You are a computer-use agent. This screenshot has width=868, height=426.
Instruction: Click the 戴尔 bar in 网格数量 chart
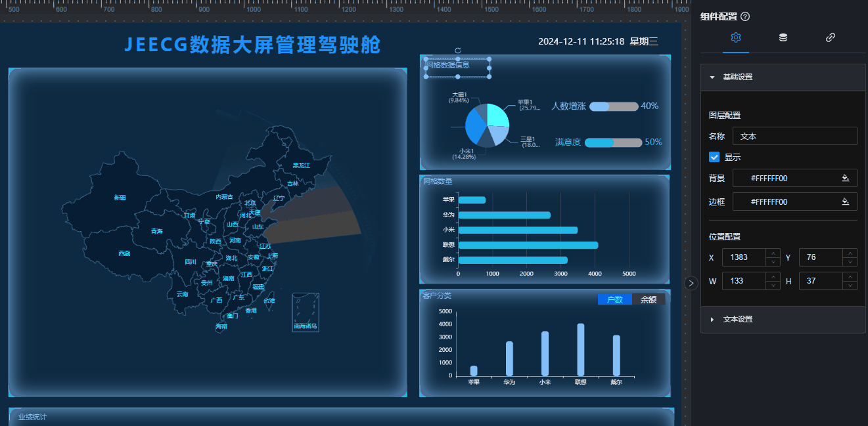click(513, 260)
